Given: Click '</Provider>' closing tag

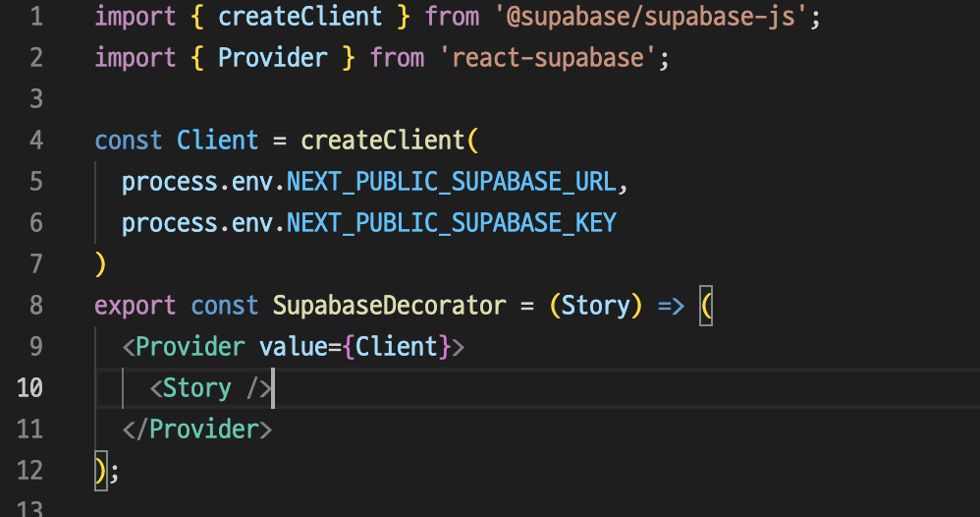Looking at the screenshot, I should [196, 430].
